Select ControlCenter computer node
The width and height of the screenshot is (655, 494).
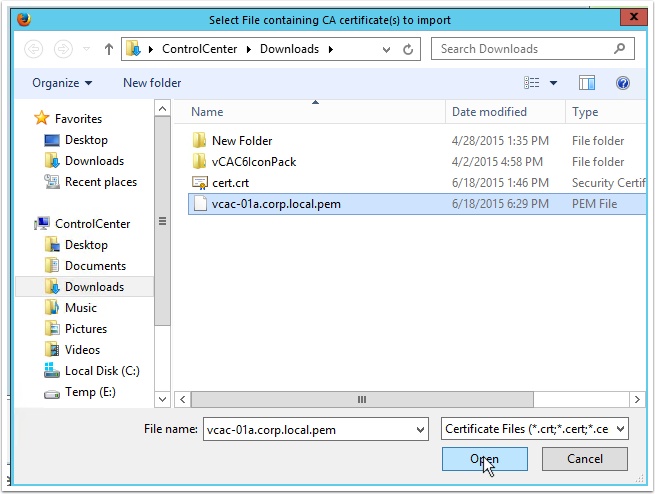pos(92,224)
